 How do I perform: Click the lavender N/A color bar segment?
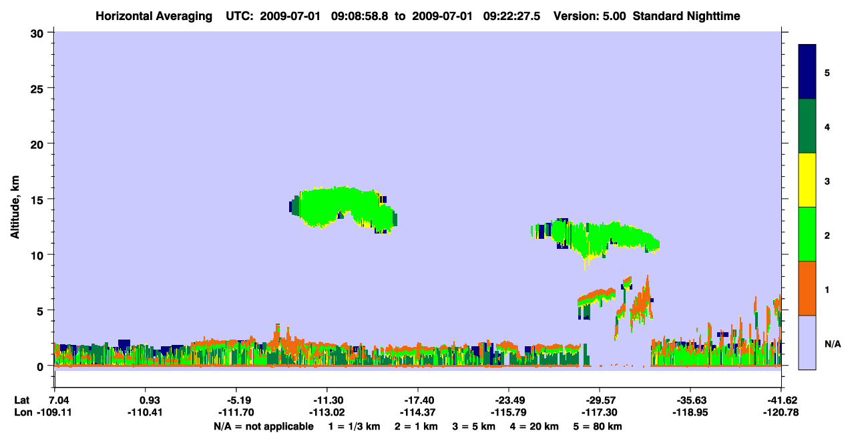[807, 342]
